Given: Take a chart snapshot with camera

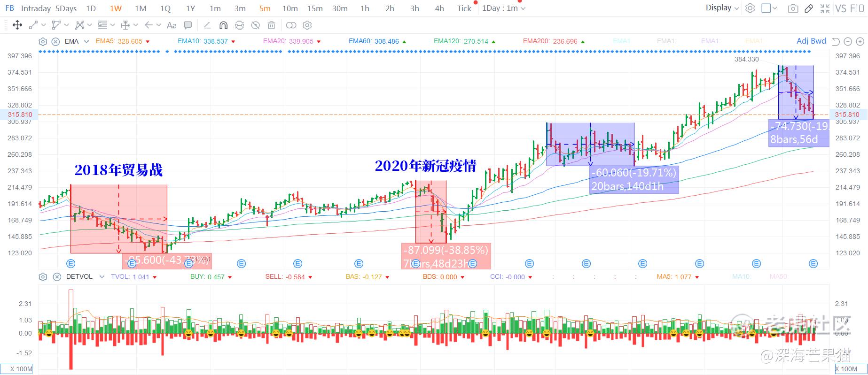Looking at the screenshot, I should [793, 8].
